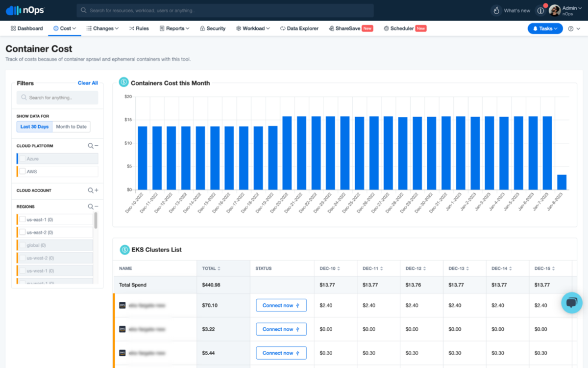The height and width of the screenshot is (368, 588).
Task: Go to the Data Explorer tab
Action: tap(299, 28)
